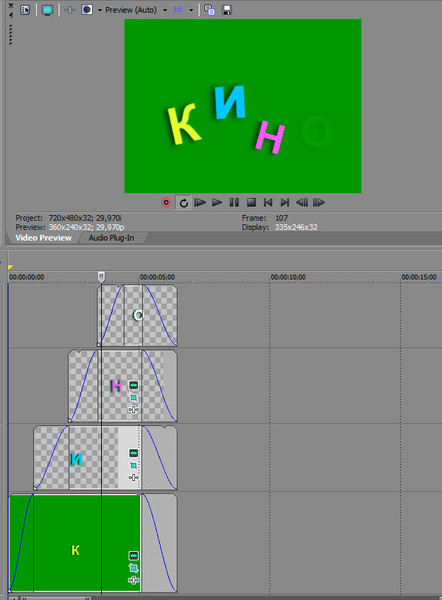This screenshot has width=442, height=600.
Task: Go to Start of project button
Action: pyautogui.click(x=268, y=202)
